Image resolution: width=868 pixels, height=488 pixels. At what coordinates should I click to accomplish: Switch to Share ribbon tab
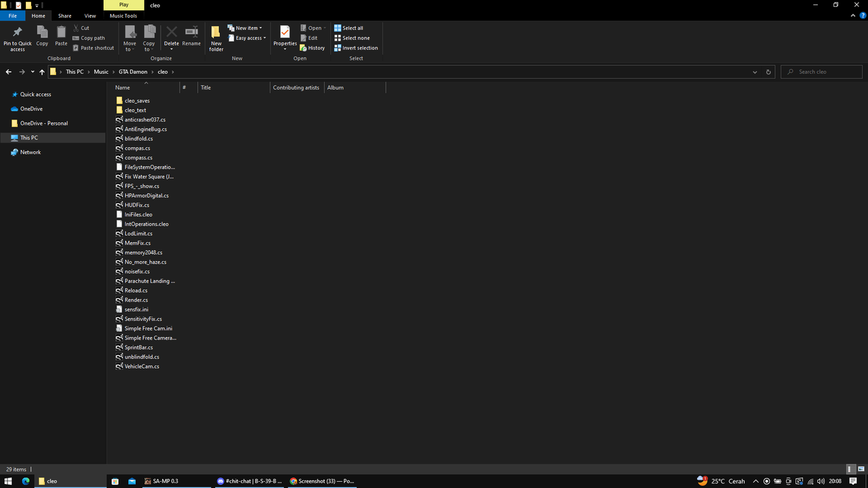64,16
